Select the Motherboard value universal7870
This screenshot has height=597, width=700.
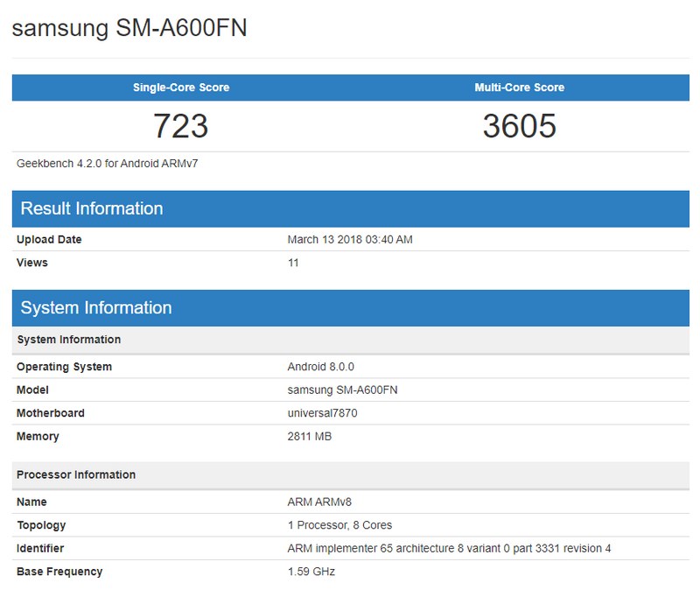pyautogui.click(x=322, y=412)
